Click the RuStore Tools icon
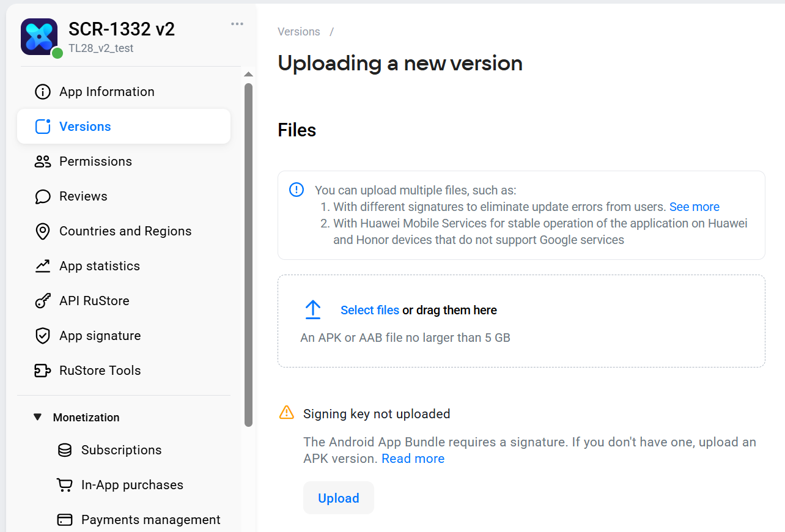This screenshot has height=532, width=785. 43,371
